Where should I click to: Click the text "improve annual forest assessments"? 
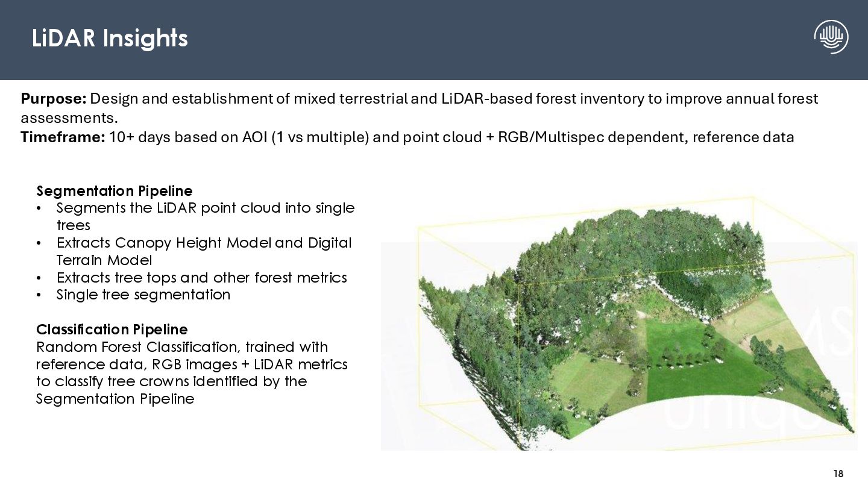click(420, 107)
